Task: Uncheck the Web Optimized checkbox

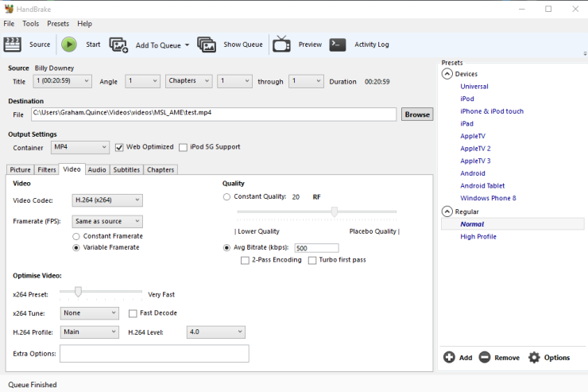Action: point(120,147)
